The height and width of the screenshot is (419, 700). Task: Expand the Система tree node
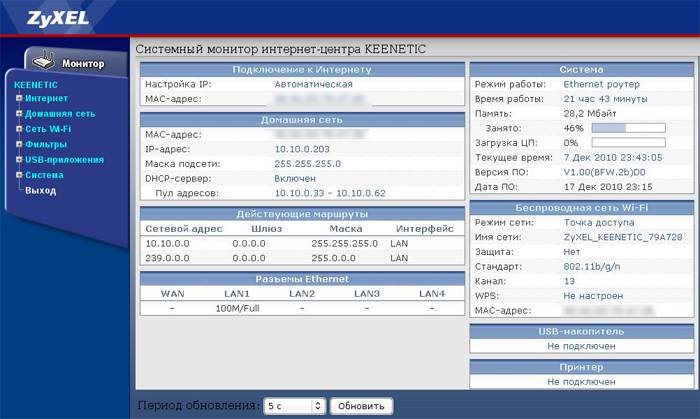click(19, 175)
